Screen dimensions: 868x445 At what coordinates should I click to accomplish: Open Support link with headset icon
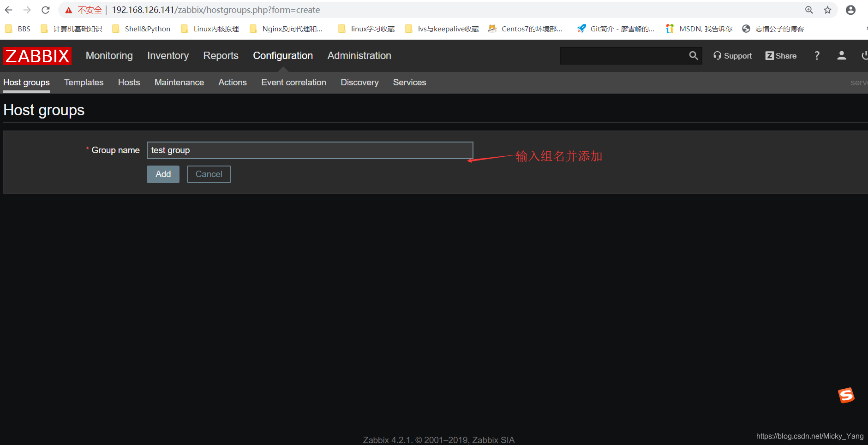[x=732, y=56]
